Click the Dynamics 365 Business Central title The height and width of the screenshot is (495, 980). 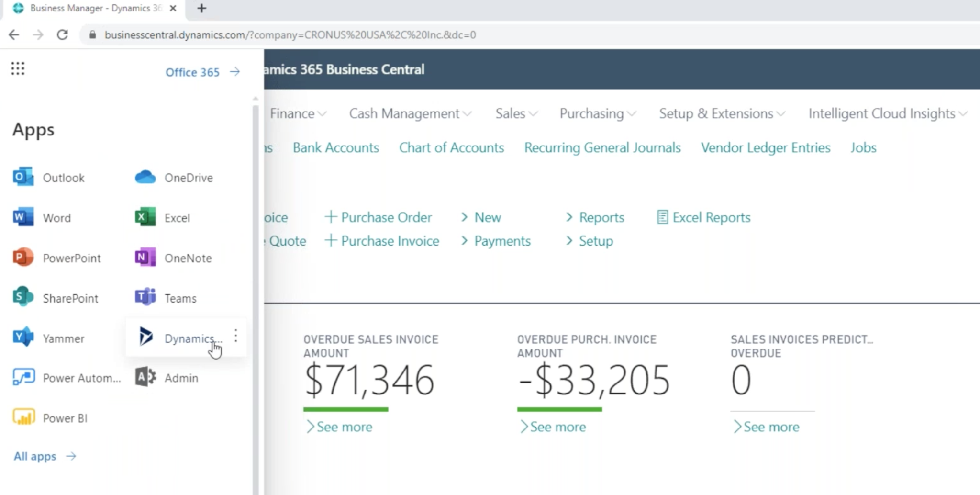tap(344, 69)
